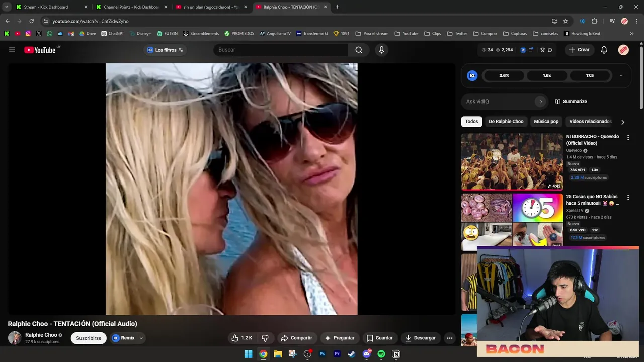Image resolution: width=644 pixels, height=362 pixels.
Task: Go to the YouTube home logo
Action: [40, 50]
